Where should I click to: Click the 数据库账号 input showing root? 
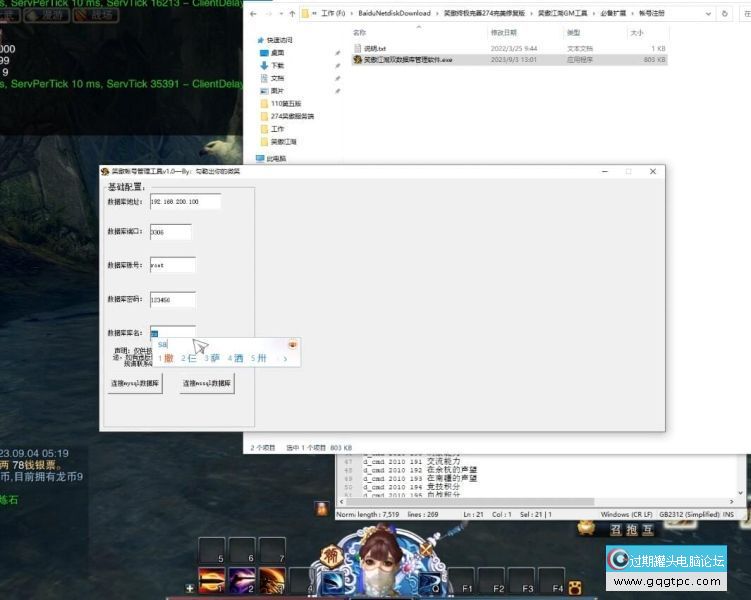(173, 265)
